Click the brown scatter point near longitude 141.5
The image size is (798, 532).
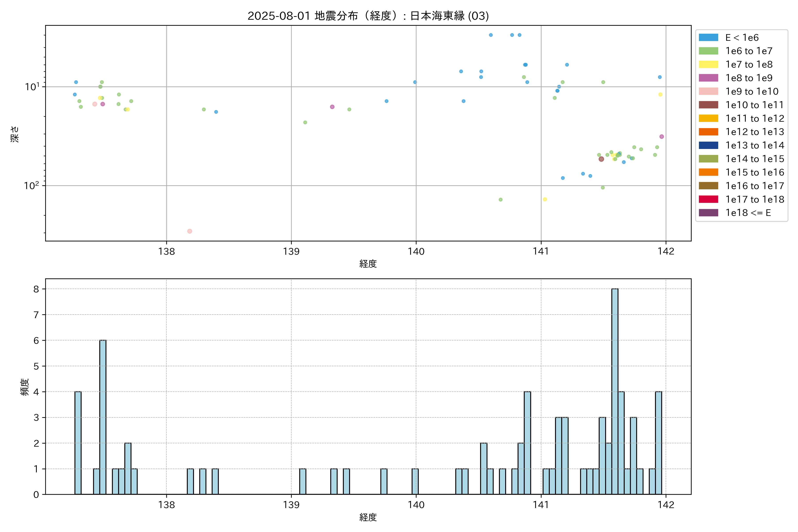coord(601,159)
